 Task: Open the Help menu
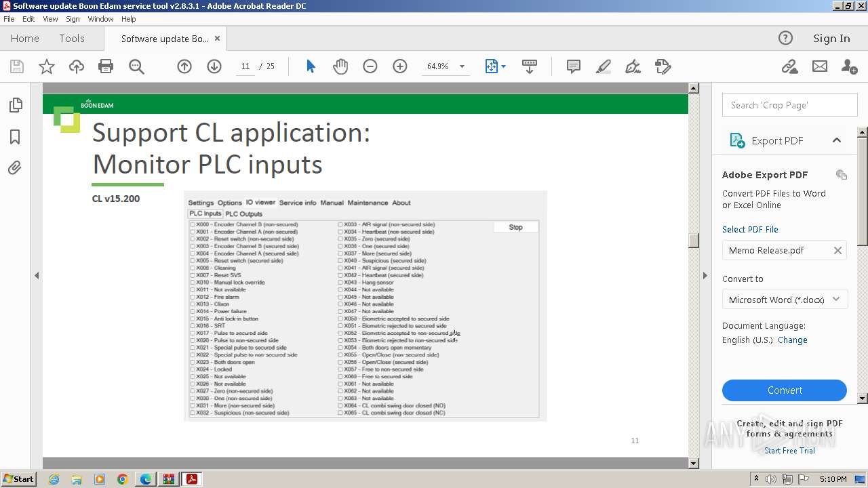pyautogui.click(x=129, y=19)
